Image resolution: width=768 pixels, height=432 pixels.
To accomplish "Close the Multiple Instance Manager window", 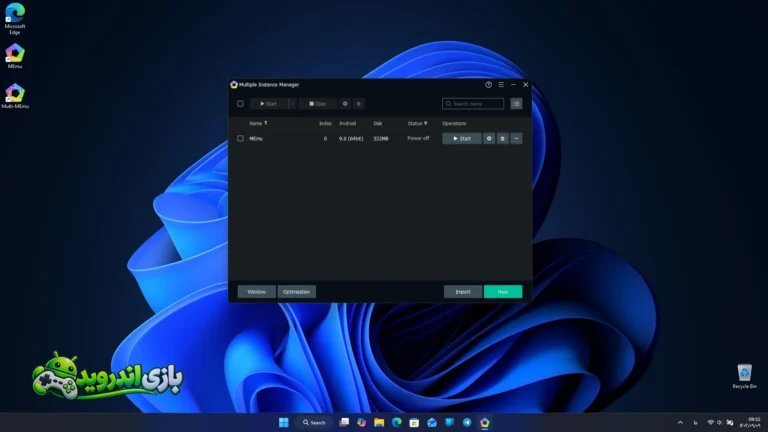I will [x=526, y=85].
